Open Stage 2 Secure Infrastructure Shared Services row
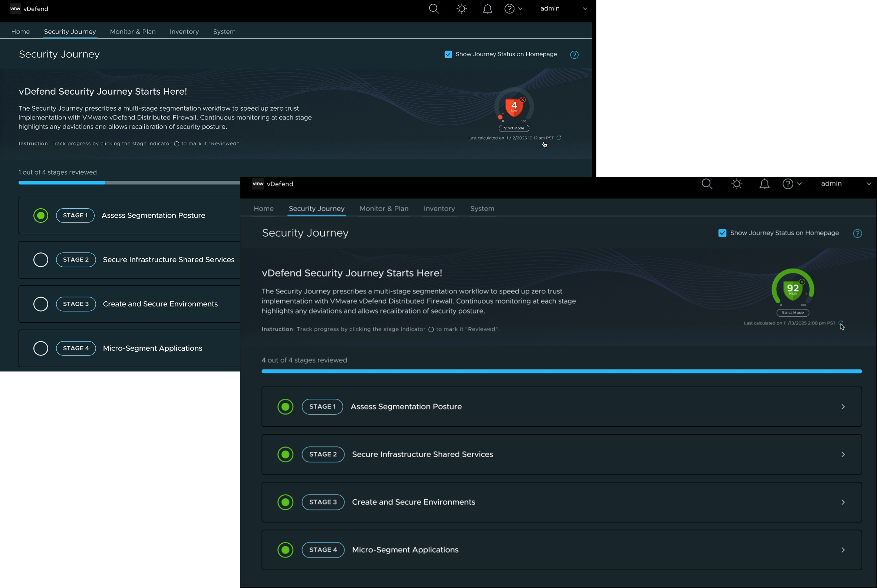The image size is (877, 588). coord(422,454)
